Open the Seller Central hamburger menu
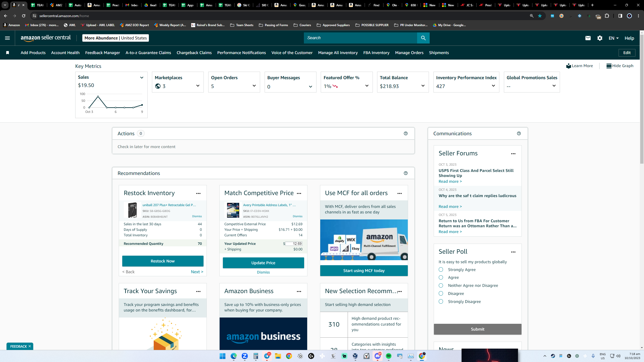 tap(7, 38)
